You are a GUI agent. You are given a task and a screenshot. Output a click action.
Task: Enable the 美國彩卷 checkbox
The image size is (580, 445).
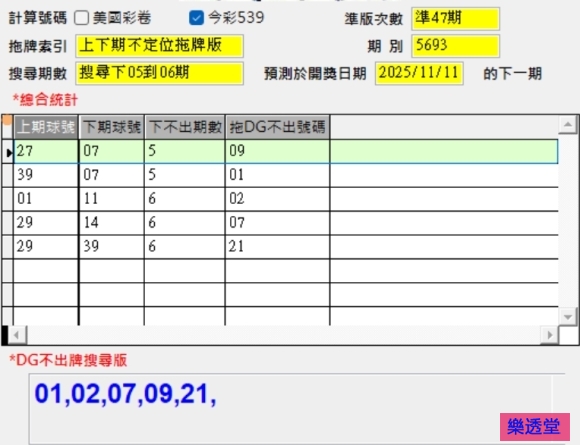coord(81,18)
